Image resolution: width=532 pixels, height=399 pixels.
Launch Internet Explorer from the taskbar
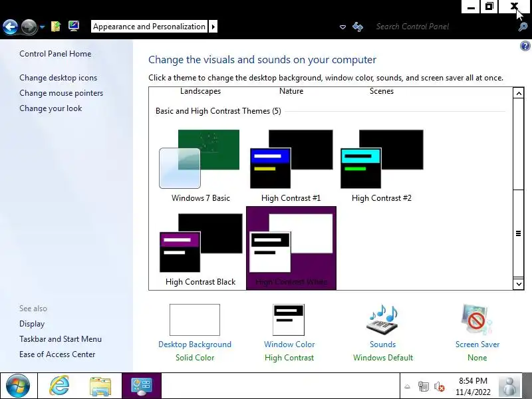[x=60, y=386]
